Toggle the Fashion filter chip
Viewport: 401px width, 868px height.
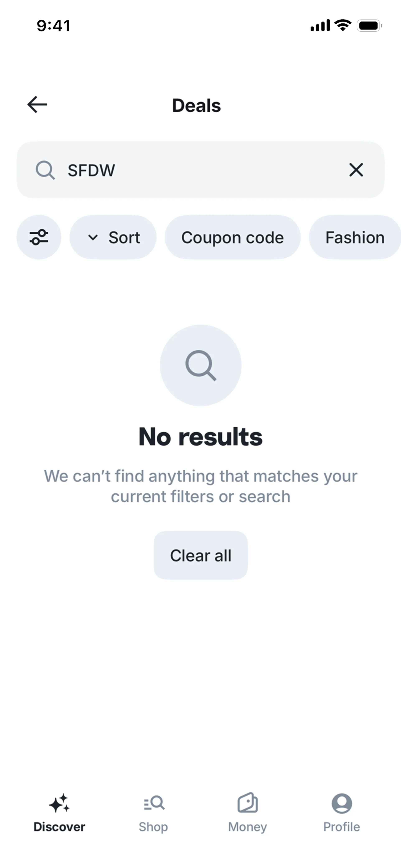(x=354, y=237)
